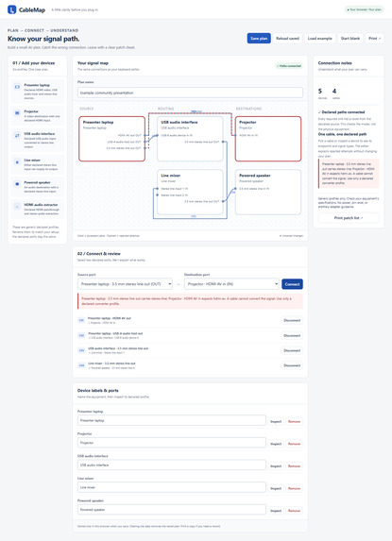Select the Line mixer node on the map

pos(190,193)
